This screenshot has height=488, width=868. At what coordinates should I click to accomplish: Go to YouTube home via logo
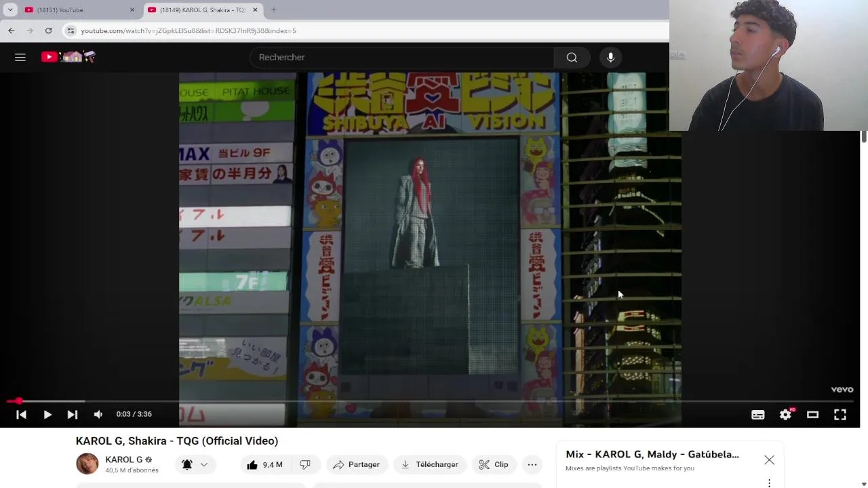[x=68, y=57]
